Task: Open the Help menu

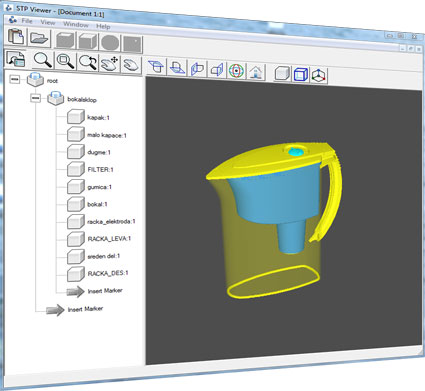Action: tap(103, 26)
